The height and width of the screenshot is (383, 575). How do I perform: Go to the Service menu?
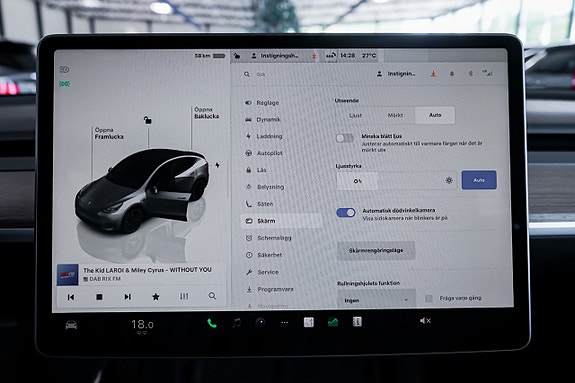click(262, 272)
